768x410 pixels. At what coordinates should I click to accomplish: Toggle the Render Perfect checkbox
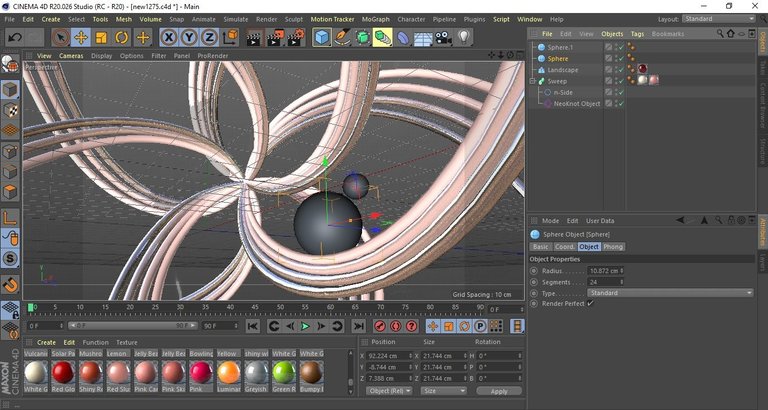(590, 304)
